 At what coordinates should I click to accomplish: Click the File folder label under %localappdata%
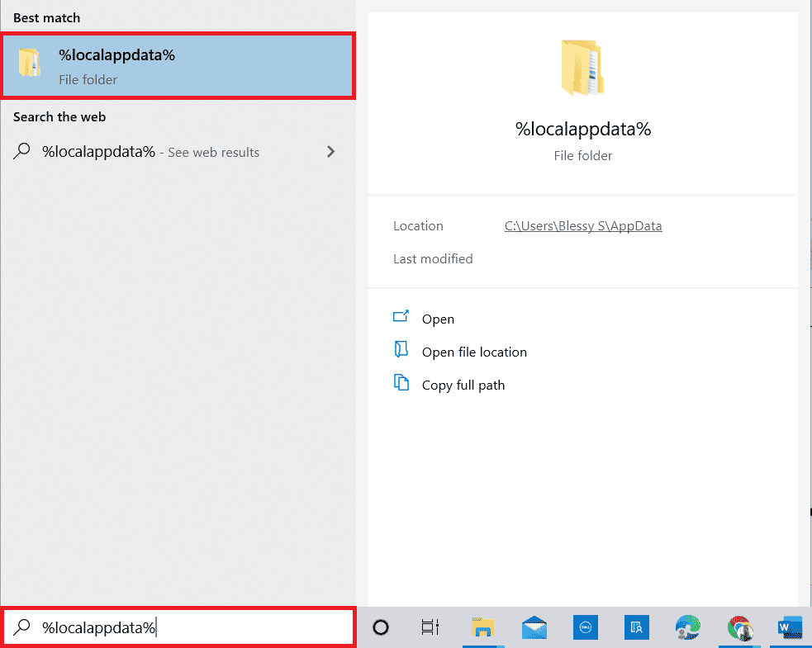pos(88,80)
